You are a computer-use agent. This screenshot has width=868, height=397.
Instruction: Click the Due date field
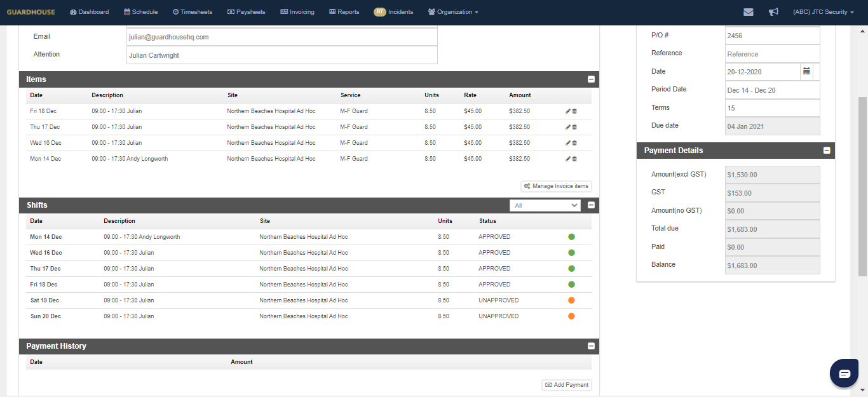pos(773,126)
